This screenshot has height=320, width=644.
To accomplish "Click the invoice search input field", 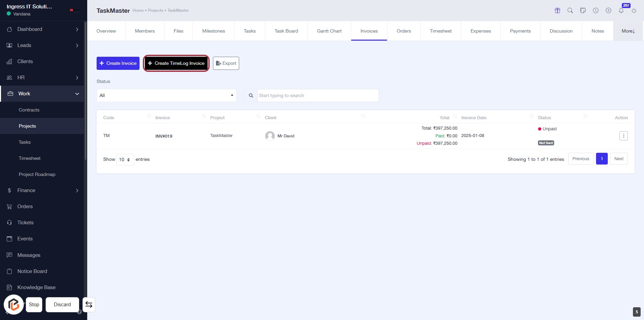I will (x=318, y=95).
